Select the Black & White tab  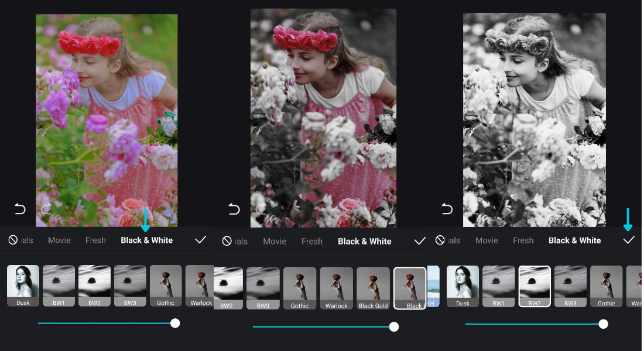point(146,240)
